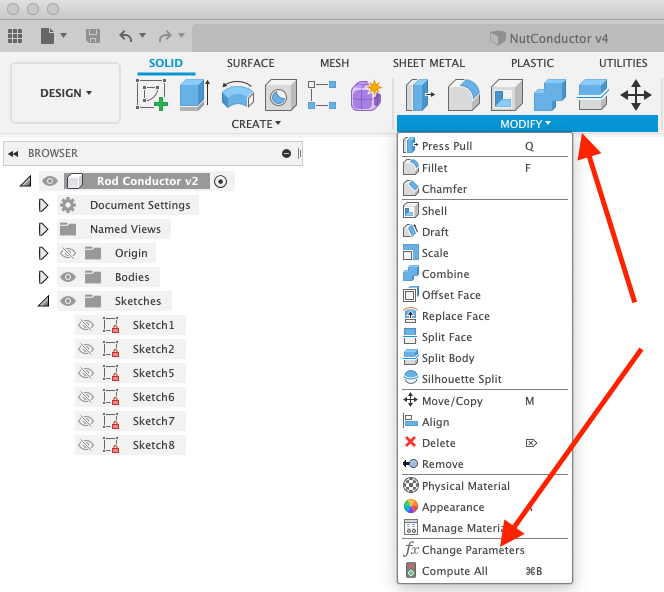The width and height of the screenshot is (664, 592).
Task: Show Sketch2 via eye icon
Action: (86, 349)
